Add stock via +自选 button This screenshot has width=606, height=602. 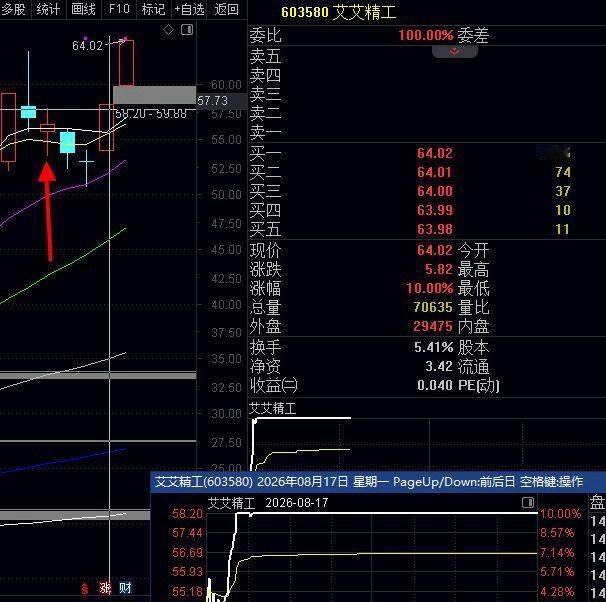(x=189, y=9)
